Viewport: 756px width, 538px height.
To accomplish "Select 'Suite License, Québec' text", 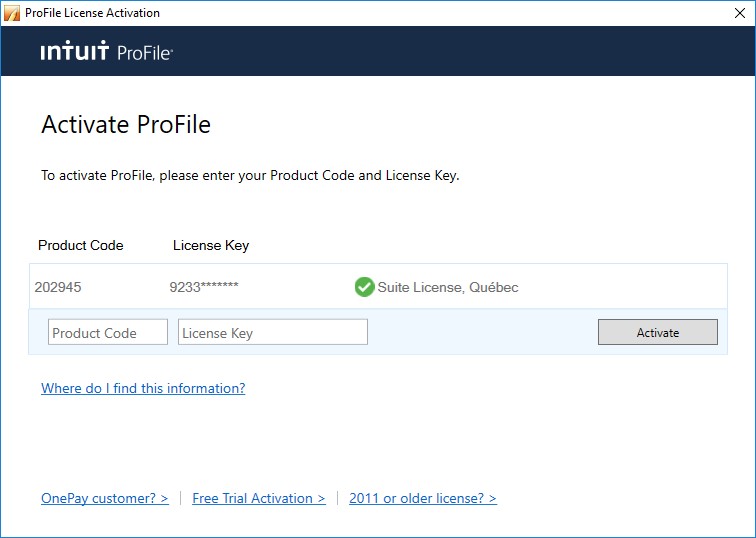I will pos(448,287).
